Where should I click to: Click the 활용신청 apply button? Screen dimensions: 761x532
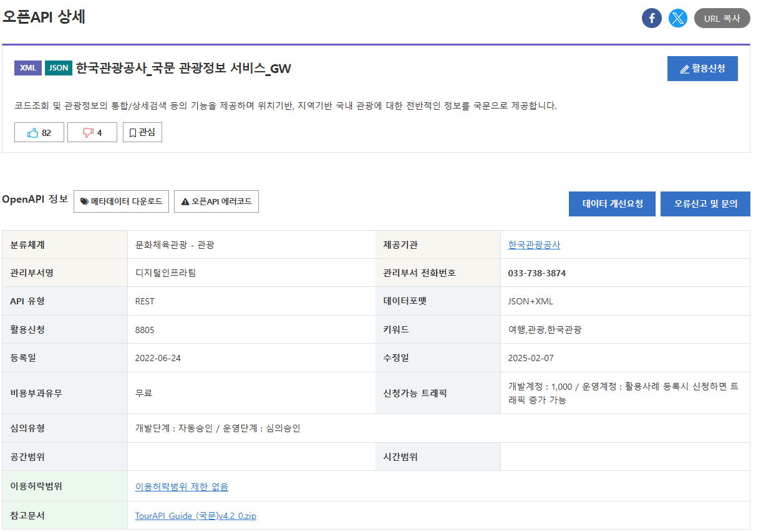point(702,69)
